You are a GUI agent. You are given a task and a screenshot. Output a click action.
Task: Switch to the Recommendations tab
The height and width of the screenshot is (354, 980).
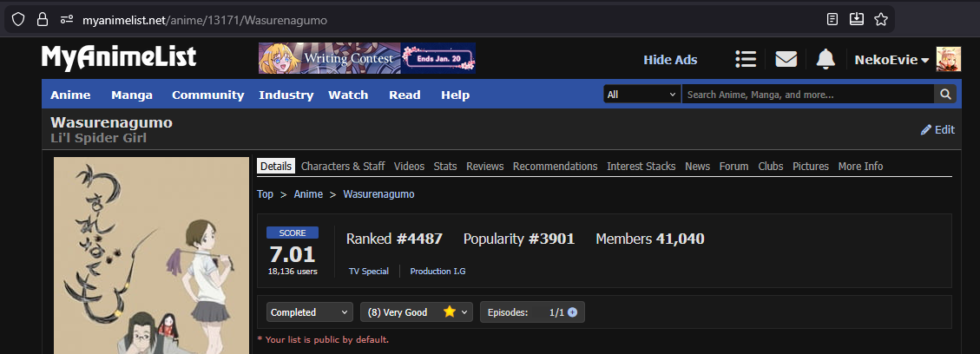[x=555, y=166]
